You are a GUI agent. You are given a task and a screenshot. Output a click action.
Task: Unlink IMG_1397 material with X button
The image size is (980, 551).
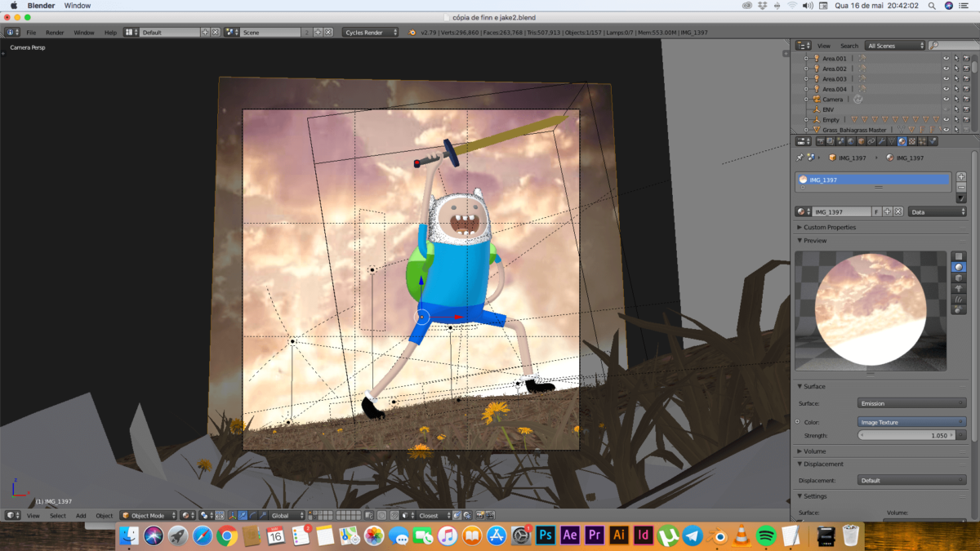[898, 211]
